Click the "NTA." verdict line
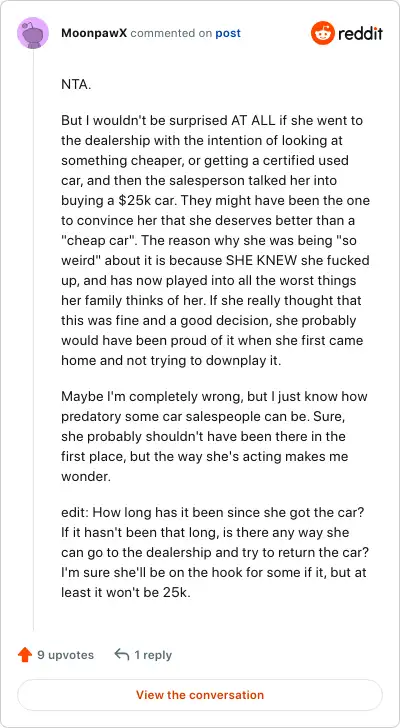This screenshot has height=728, width=400. tap(77, 85)
